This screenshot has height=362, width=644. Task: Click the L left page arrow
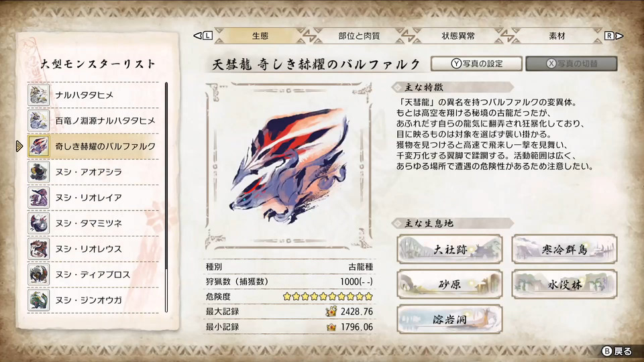click(x=203, y=36)
